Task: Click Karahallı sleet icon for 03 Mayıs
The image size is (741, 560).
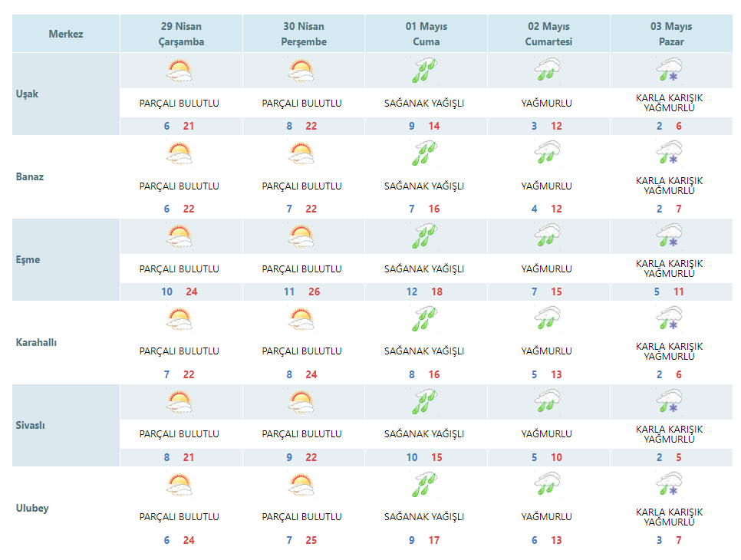Action: [x=670, y=319]
